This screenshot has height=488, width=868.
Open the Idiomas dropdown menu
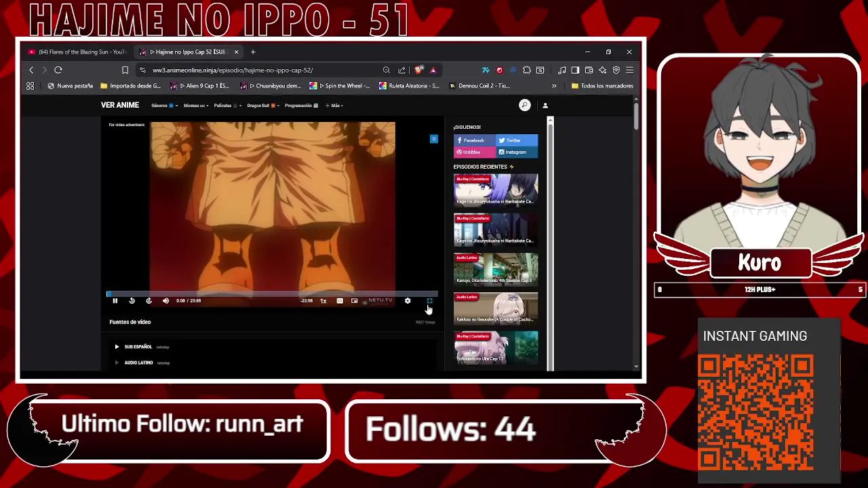(x=195, y=106)
